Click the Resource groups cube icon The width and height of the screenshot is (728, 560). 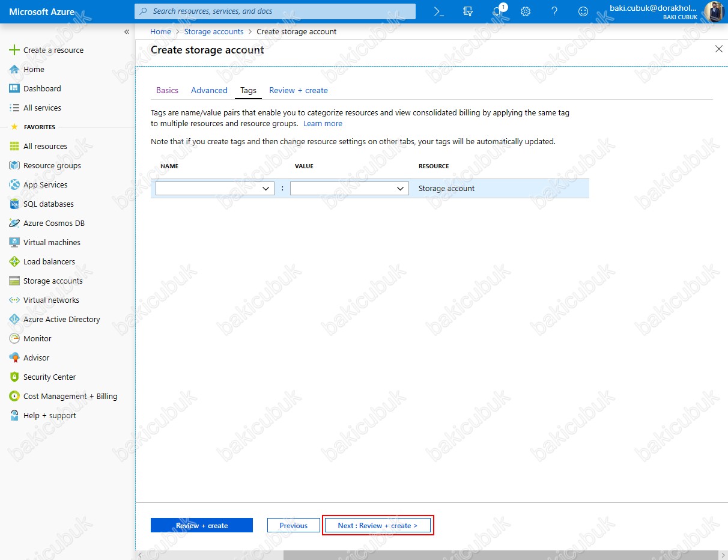(14, 165)
